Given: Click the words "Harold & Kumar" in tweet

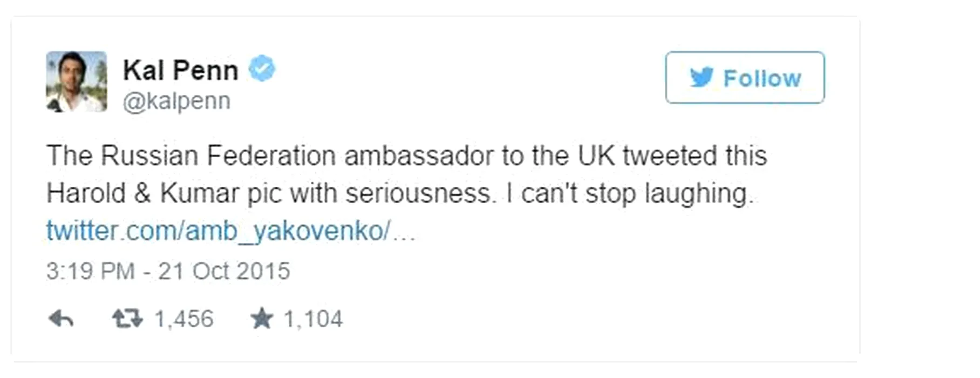Looking at the screenshot, I should click(142, 193).
